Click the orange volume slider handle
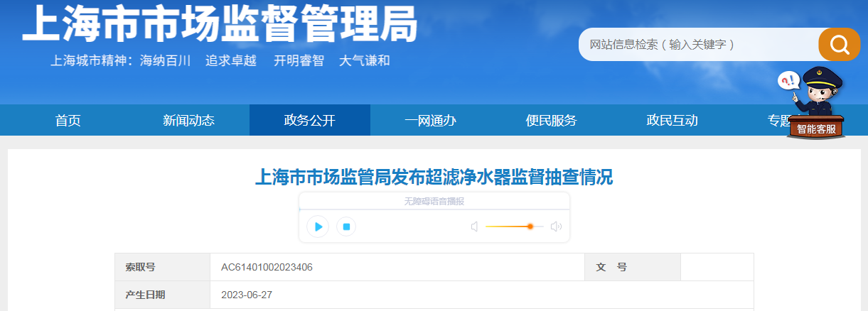 tap(530, 227)
